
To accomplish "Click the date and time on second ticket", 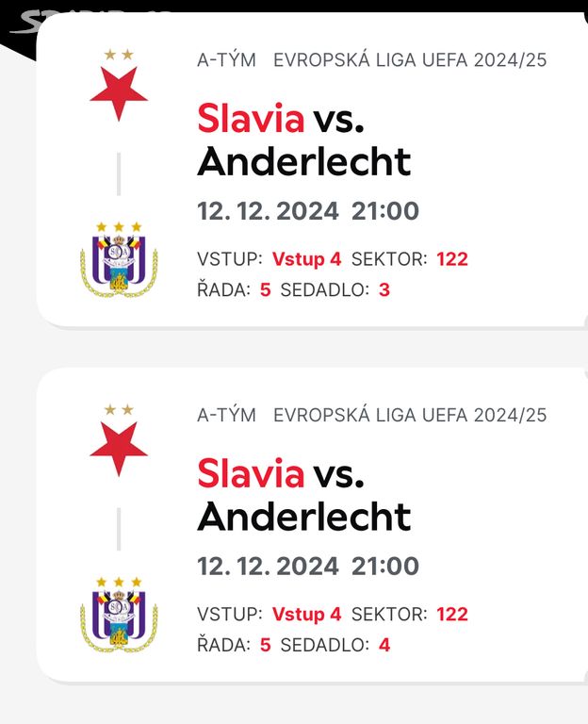I will tap(308, 566).
